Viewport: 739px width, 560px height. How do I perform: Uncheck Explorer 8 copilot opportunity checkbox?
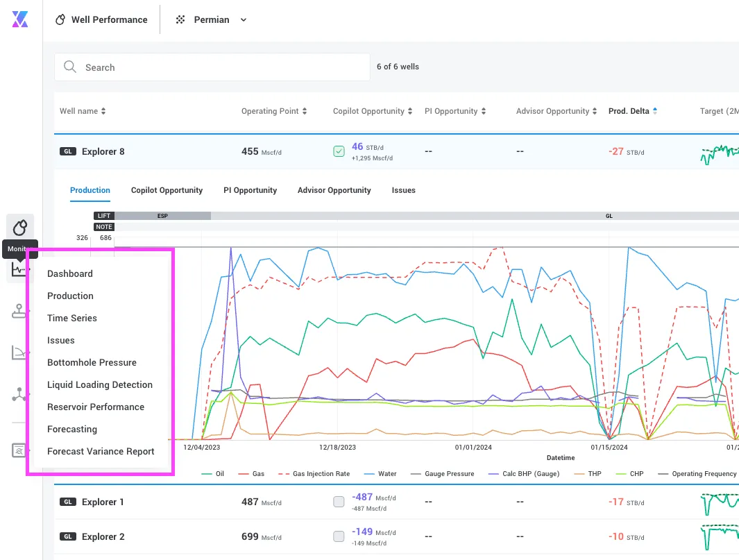point(339,151)
